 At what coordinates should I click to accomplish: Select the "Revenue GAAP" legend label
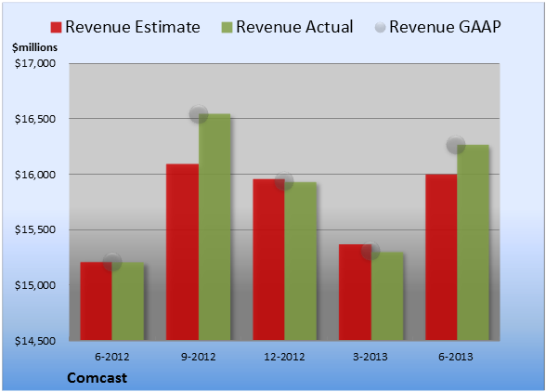[x=445, y=27]
